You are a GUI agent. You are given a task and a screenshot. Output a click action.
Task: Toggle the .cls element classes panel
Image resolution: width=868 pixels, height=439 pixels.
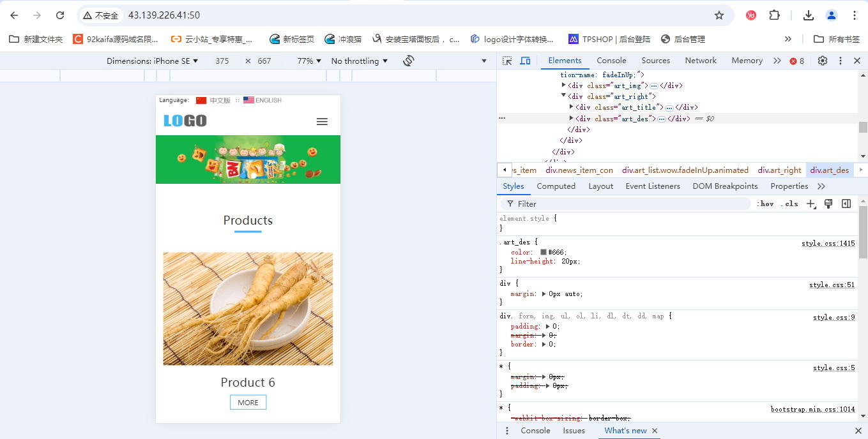789,204
